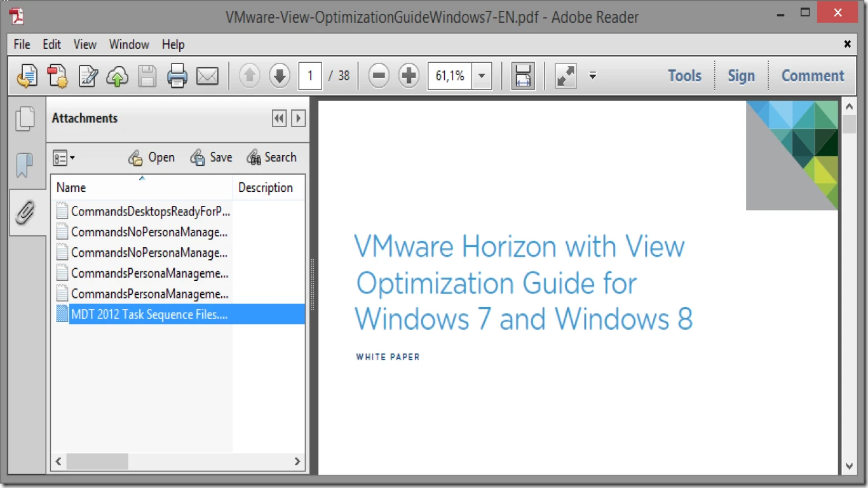Screen dimensions: 868x488
Task: Open the Sign pane
Action: (x=741, y=76)
